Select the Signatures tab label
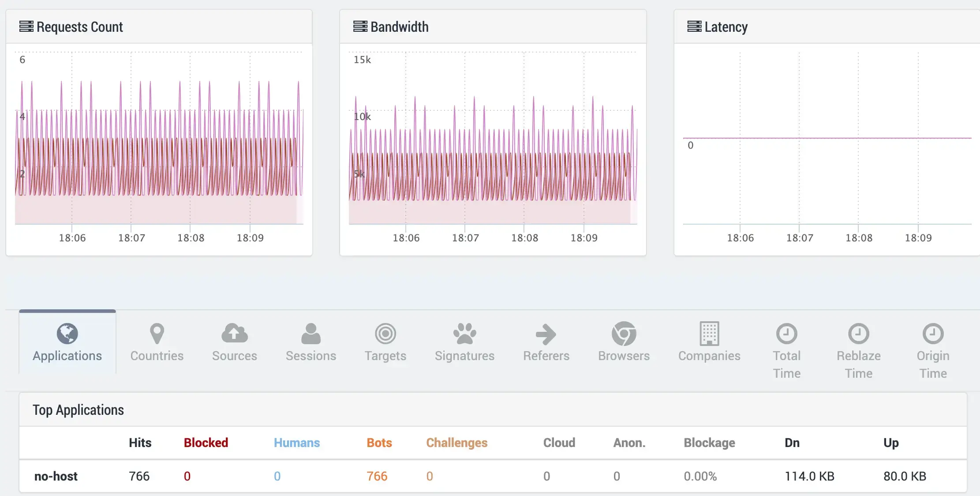Screen dimensions: 980x496 coord(465,356)
